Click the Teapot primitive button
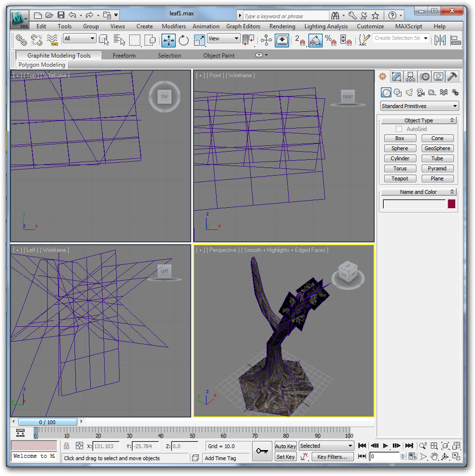Screen dimensions: 475x476 400,178
